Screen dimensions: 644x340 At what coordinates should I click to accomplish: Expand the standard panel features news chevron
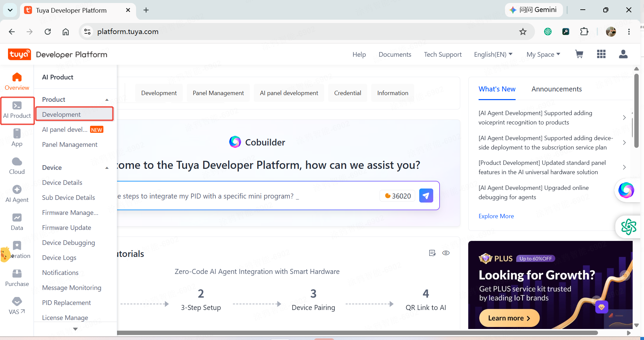(x=624, y=167)
